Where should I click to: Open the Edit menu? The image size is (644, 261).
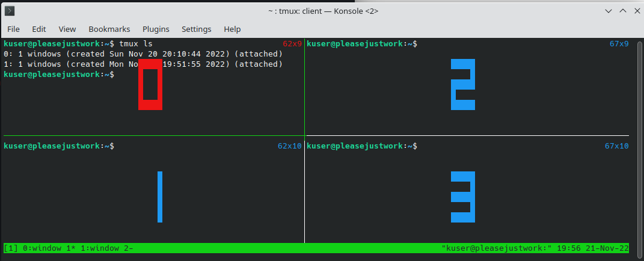pyautogui.click(x=39, y=29)
